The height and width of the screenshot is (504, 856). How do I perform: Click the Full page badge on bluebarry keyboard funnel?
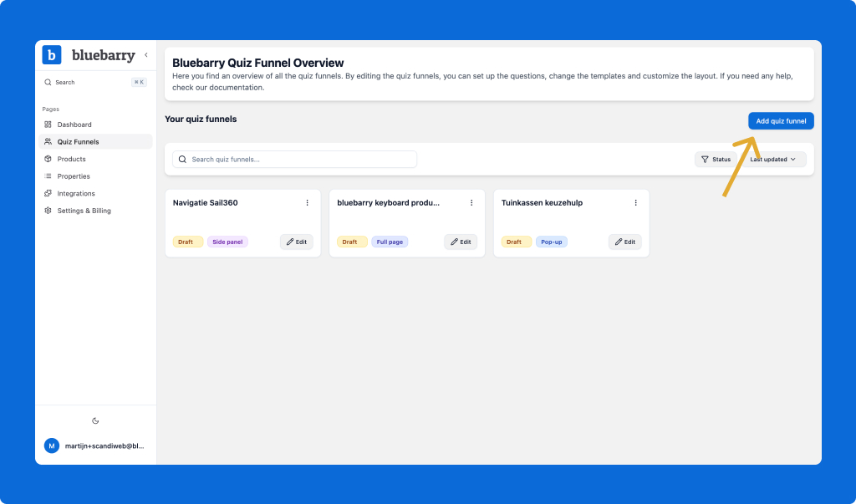tap(390, 241)
